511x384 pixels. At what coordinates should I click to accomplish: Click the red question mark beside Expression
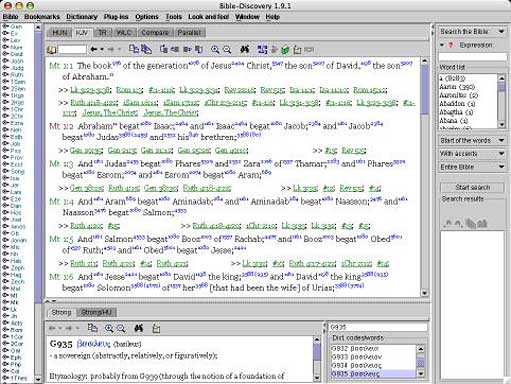click(x=451, y=45)
